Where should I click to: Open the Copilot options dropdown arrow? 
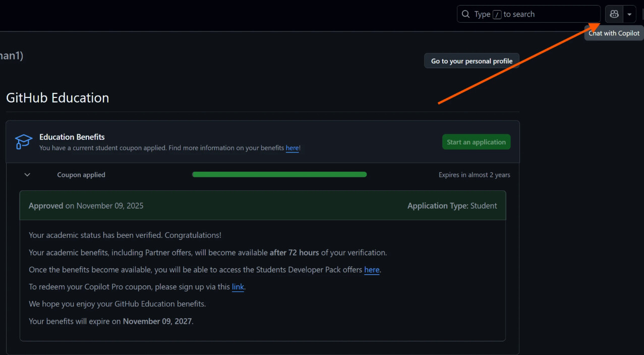coord(629,14)
